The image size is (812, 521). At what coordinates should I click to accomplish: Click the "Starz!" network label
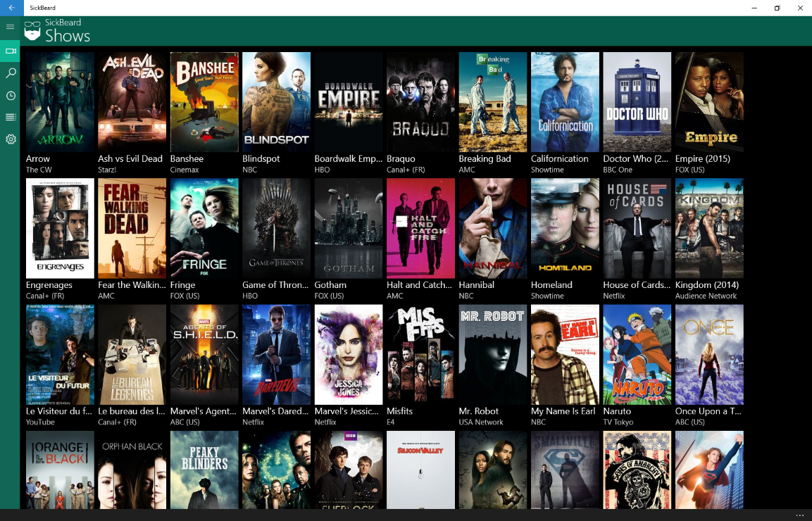point(107,170)
